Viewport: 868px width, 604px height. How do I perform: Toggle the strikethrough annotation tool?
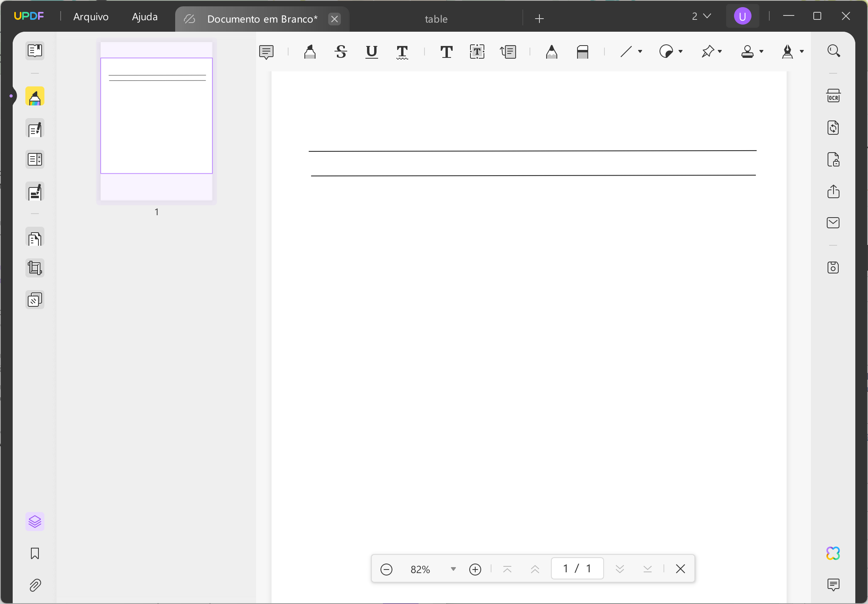pyautogui.click(x=340, y=52)
